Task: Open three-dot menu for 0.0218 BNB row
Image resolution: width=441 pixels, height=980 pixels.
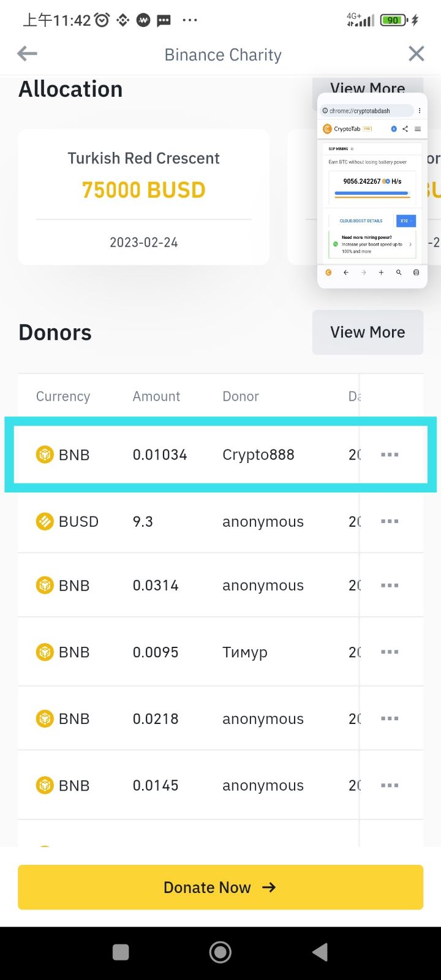Action: (390, 718)
